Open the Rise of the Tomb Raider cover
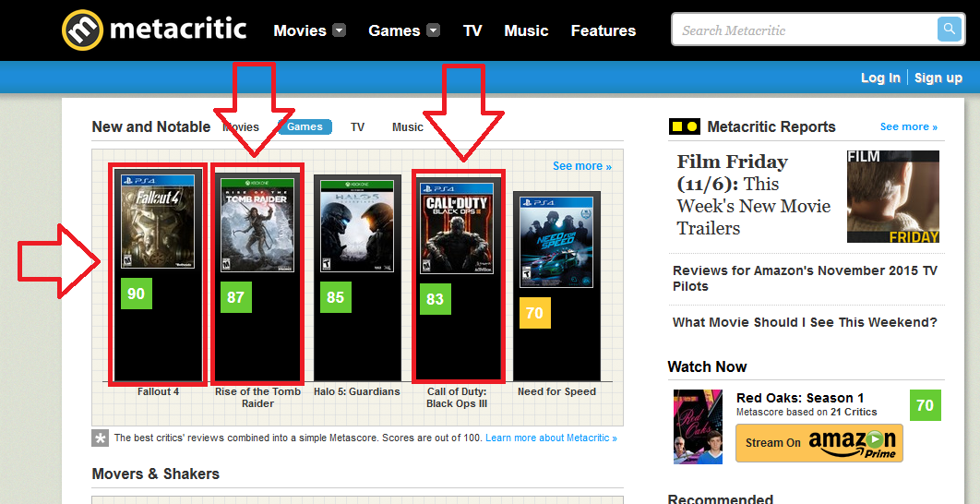This screenshot has height=504, width=980. (257, 225)
